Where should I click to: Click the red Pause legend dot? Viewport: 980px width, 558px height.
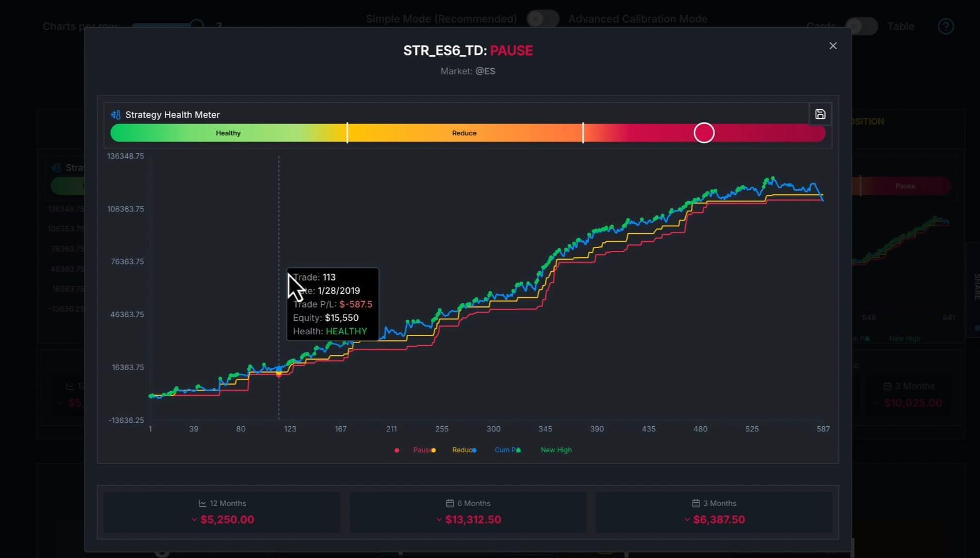click(x=397, y=450)
